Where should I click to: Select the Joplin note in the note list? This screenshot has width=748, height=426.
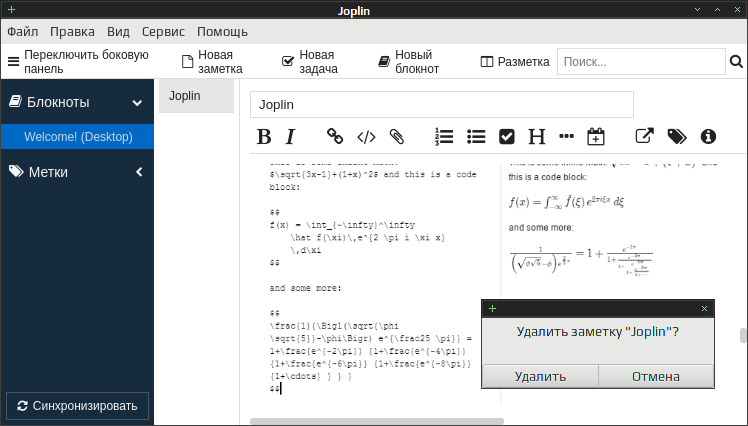197,96
